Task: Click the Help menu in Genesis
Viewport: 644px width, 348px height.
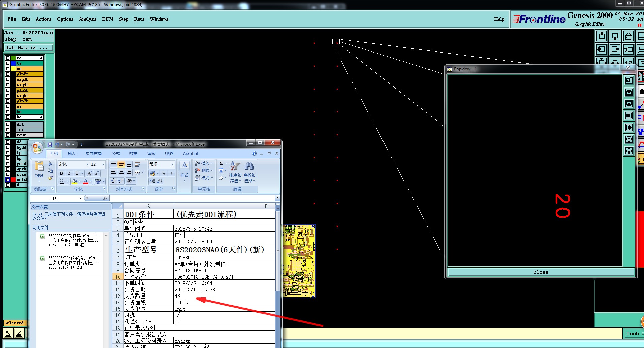Action: pyautogui.click(x=499, y=19)
